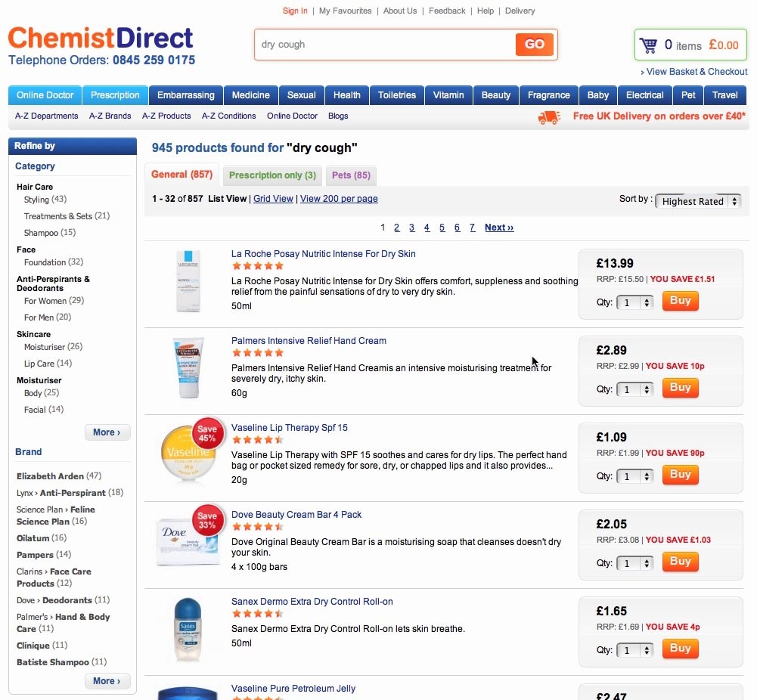Click the free delivery truck icon
The image size is (757, 700).
(x=549, y=116)
